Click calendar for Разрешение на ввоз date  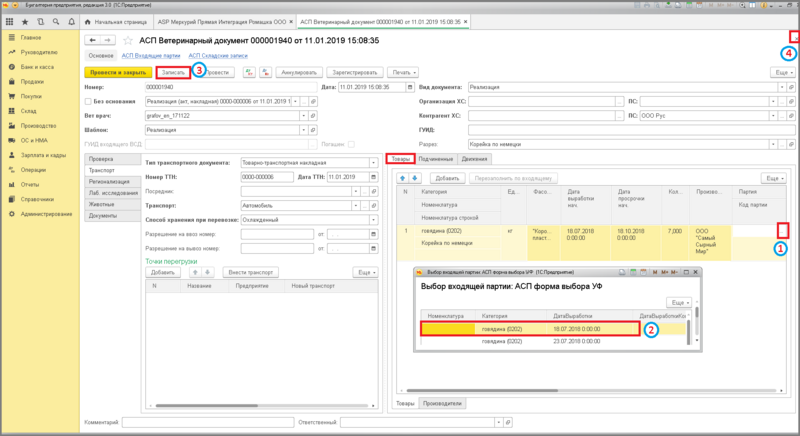374,234
